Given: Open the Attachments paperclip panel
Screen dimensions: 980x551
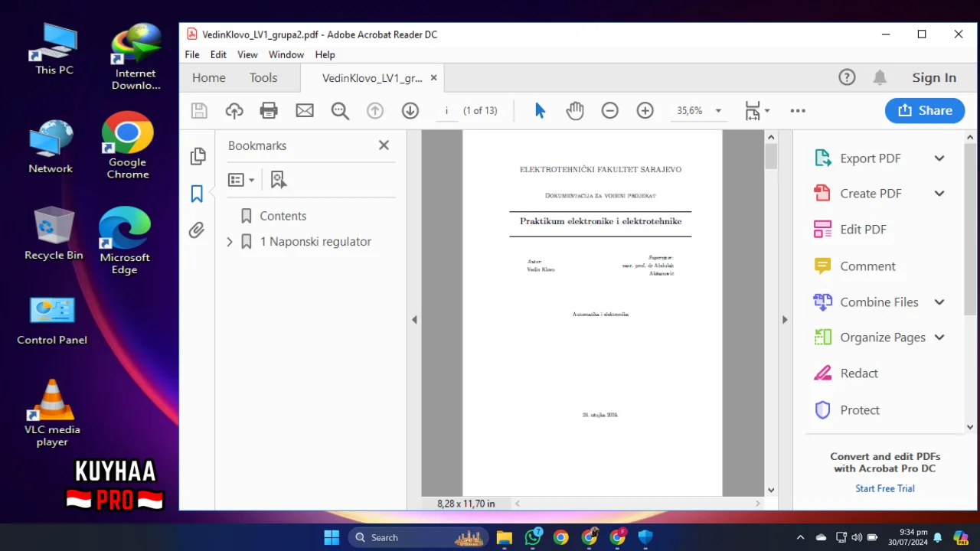Looking at the screenshot, I should coord(197,230).
